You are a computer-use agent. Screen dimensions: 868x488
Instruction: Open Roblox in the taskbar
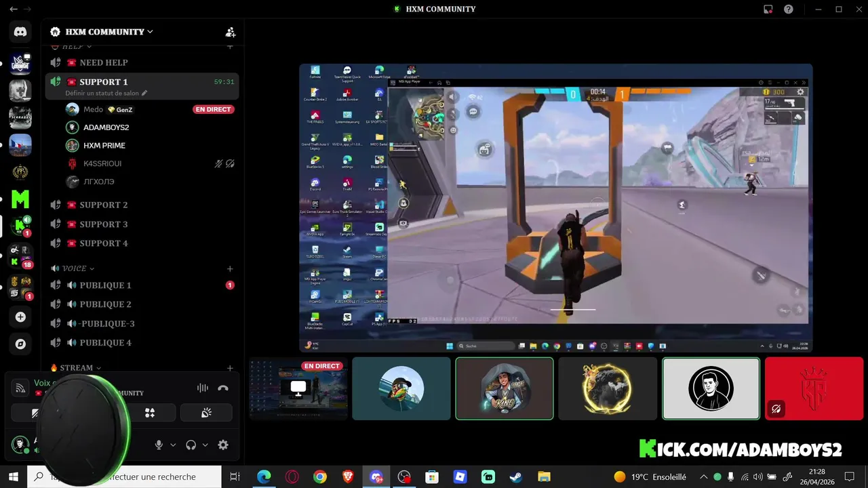(460, 477)
